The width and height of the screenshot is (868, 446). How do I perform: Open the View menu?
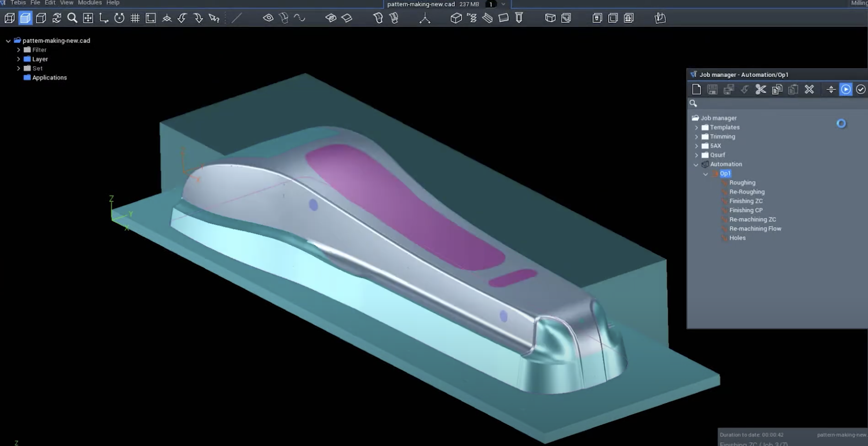coord(66,3)
